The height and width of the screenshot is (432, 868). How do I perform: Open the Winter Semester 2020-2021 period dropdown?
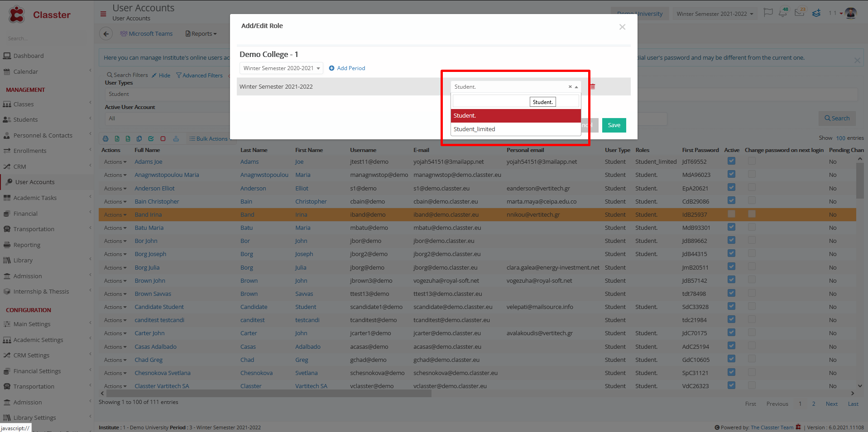click(281, 68)
